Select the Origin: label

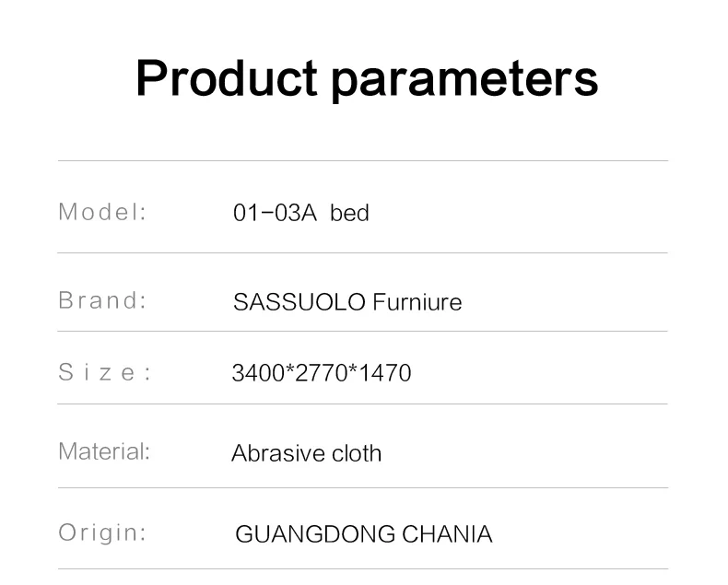(102, 532)
